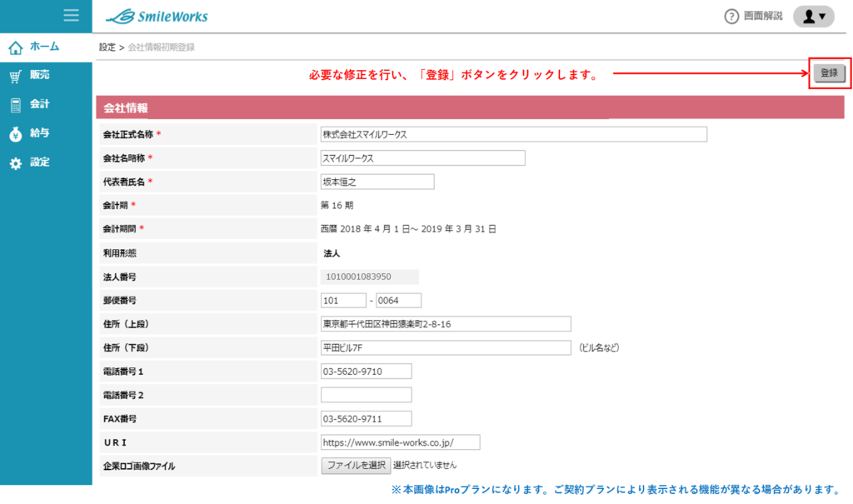Focus the 電話番号１ field

click(367, 372)
